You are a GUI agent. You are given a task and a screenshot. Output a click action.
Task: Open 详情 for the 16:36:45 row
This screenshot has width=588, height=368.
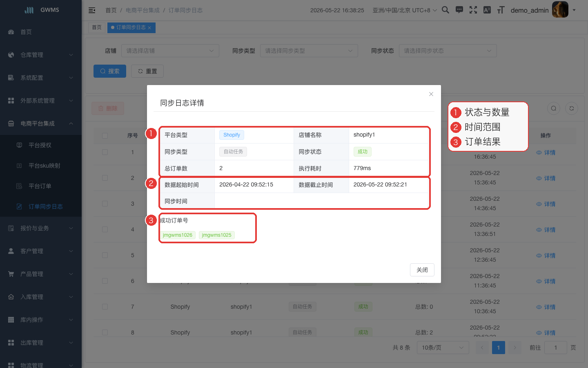[546, 153]
